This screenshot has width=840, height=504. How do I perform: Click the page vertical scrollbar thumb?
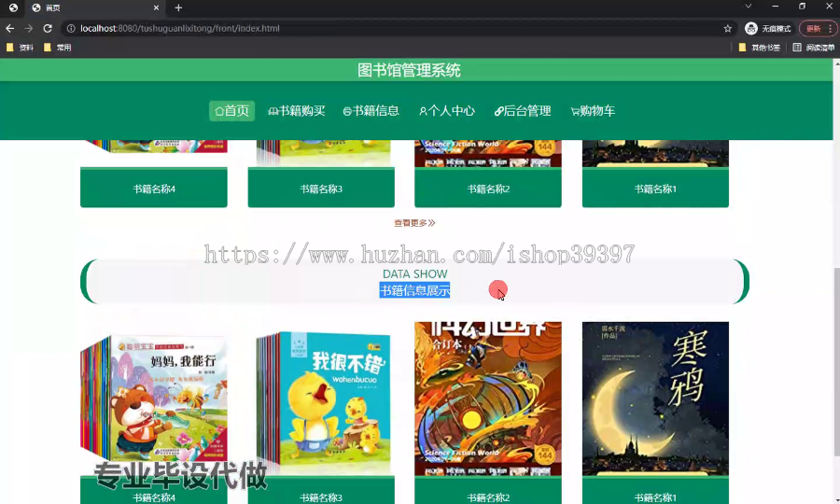tap(836, 361)
